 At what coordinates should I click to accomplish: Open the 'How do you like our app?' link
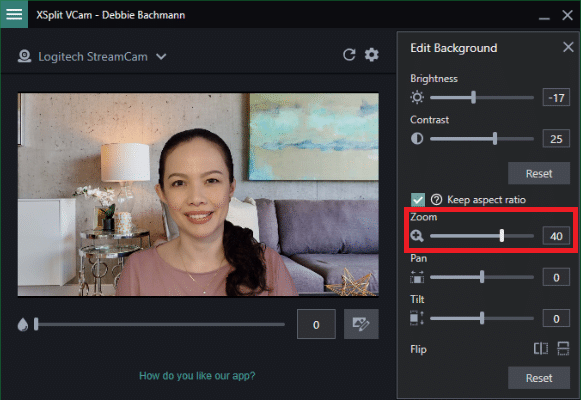pyautogui.click(x=197, y=376)
